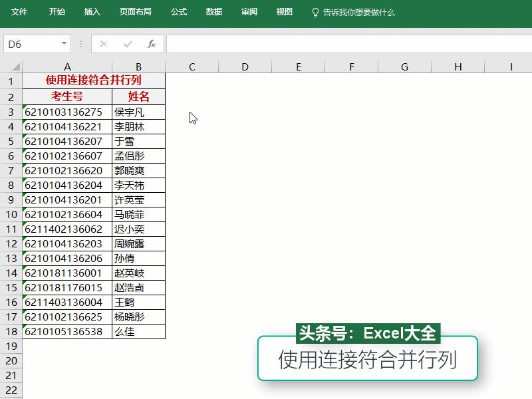Screen dimensions: 532x399
Task: Switch to the 数据 (Data) ribbon tab
Action: click(x=213, y=11)
